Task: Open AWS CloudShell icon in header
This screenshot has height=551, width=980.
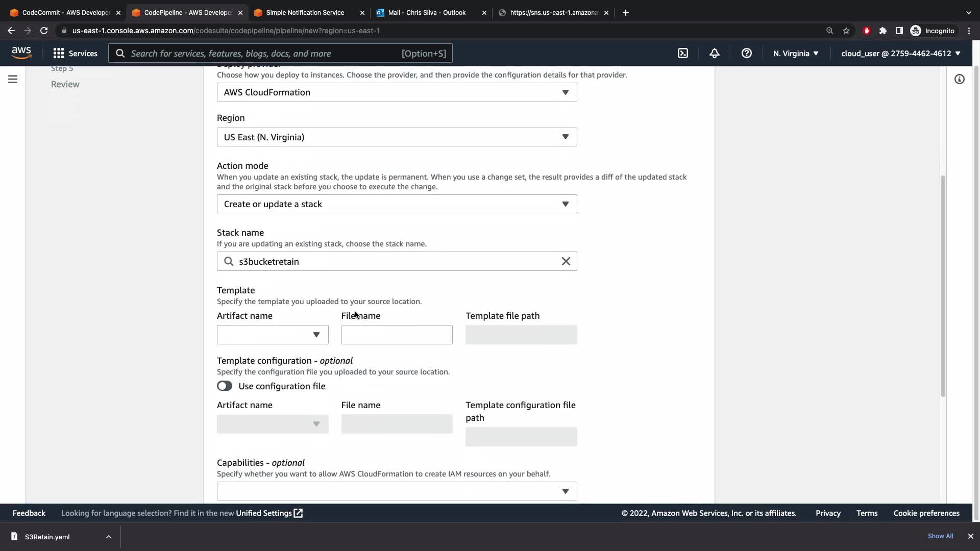Action: [682, 54]
